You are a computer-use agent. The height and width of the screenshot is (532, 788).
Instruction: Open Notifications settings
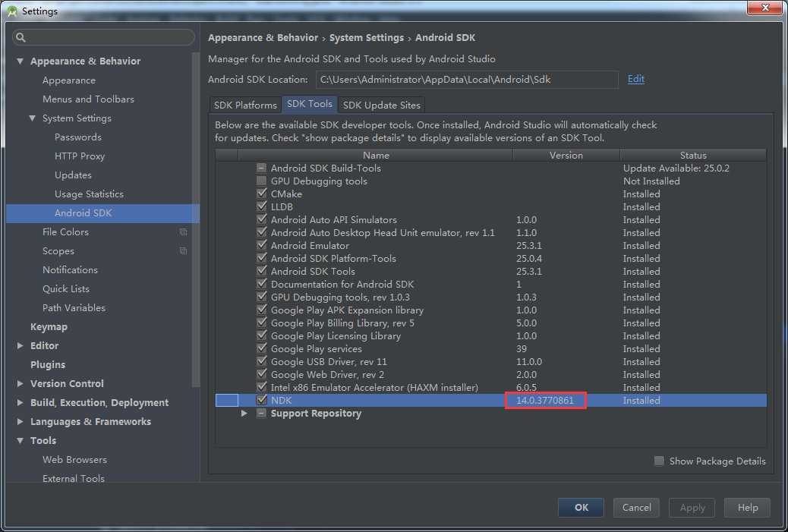70,269
